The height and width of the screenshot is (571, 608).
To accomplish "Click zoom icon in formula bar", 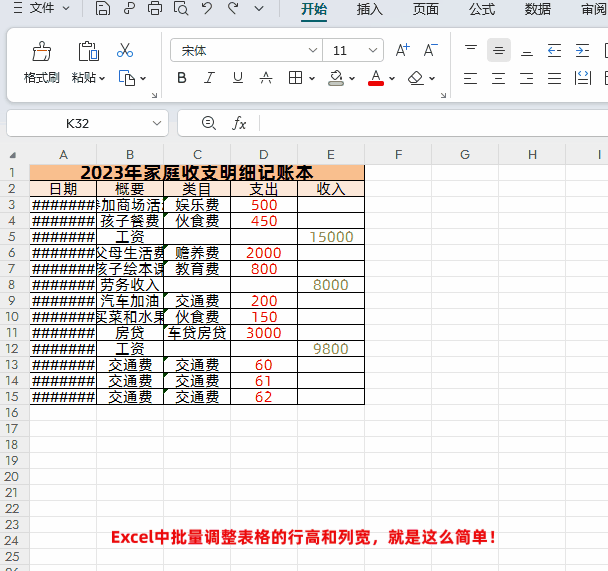I will pos(209,123).
